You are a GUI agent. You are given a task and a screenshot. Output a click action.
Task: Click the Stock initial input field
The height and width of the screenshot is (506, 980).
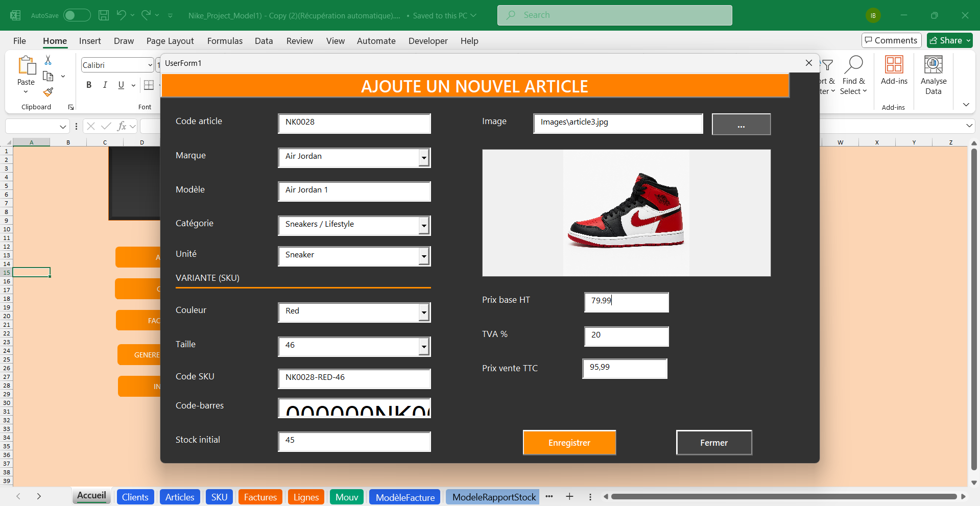(354, 442)
